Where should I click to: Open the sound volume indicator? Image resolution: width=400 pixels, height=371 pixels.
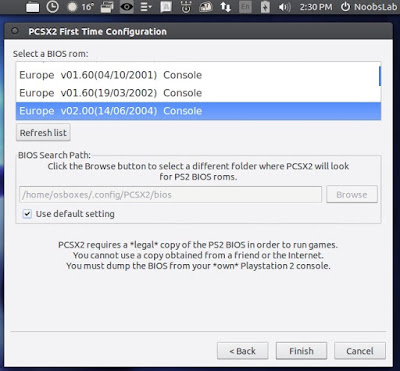[x=284, y=7]
